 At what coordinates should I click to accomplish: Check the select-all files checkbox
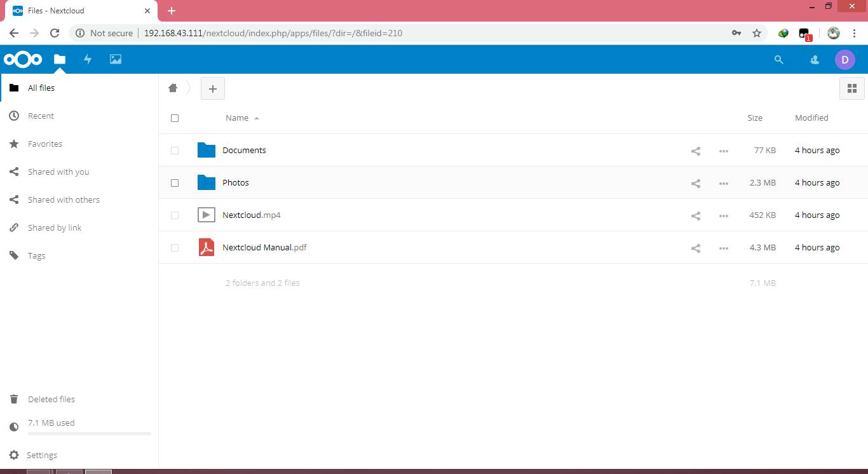coord(175,118)
